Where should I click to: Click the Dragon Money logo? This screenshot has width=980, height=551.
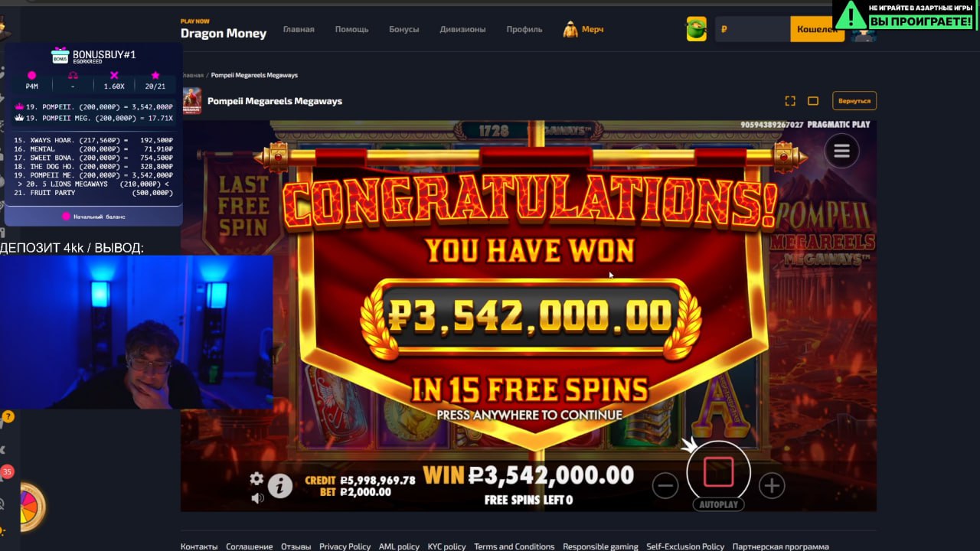coord(224,30)
